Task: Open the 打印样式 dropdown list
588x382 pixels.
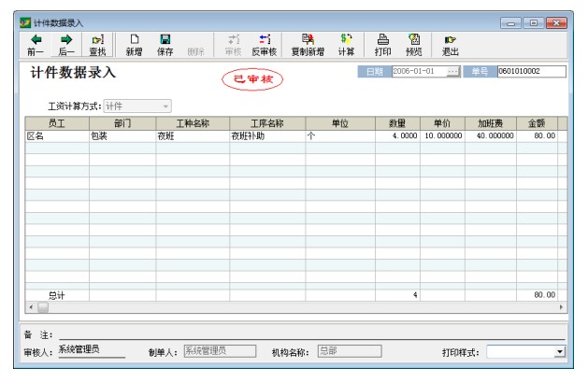Action: [560, 352]
